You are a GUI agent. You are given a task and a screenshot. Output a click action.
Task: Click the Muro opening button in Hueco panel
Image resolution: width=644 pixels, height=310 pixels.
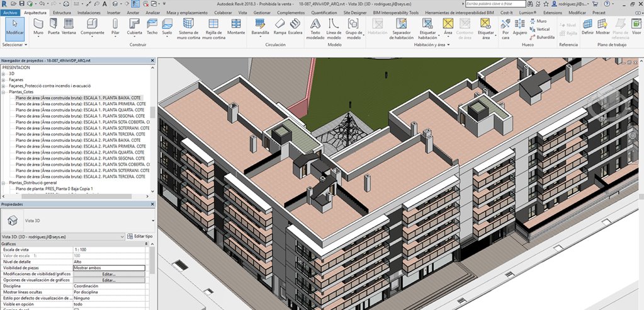538,21
